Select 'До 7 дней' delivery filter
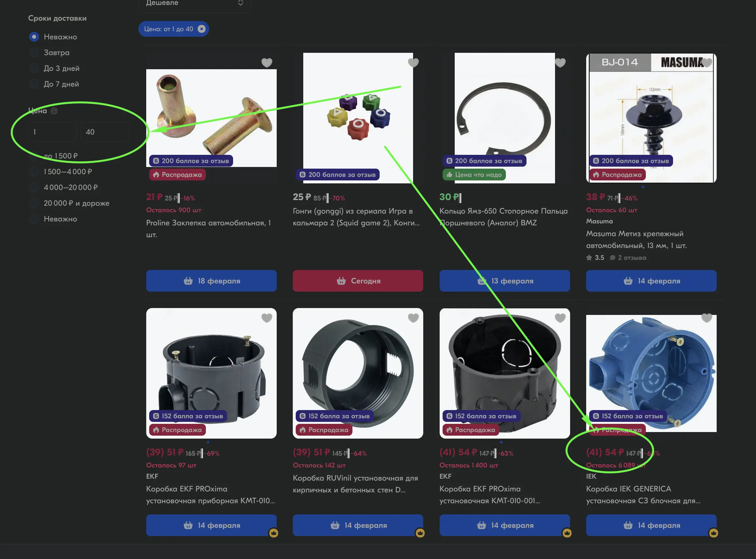This screenshot has height=559, width=756. tap(34, 84)
